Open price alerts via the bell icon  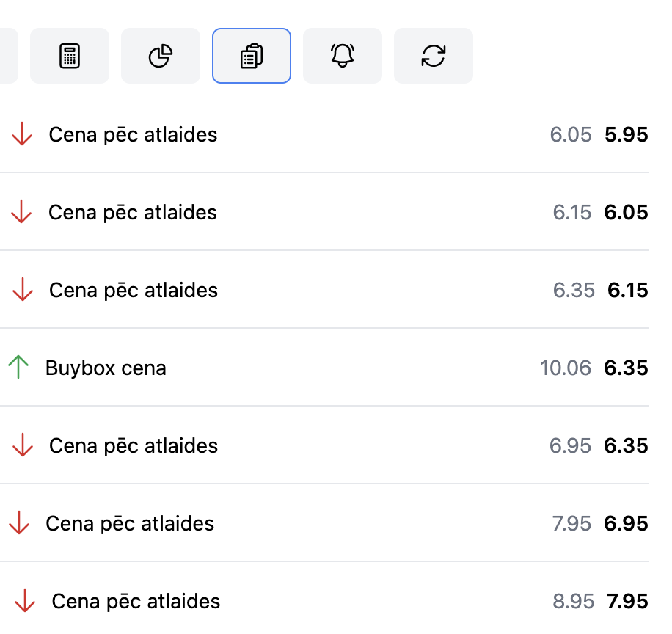(x=343, y=56)
